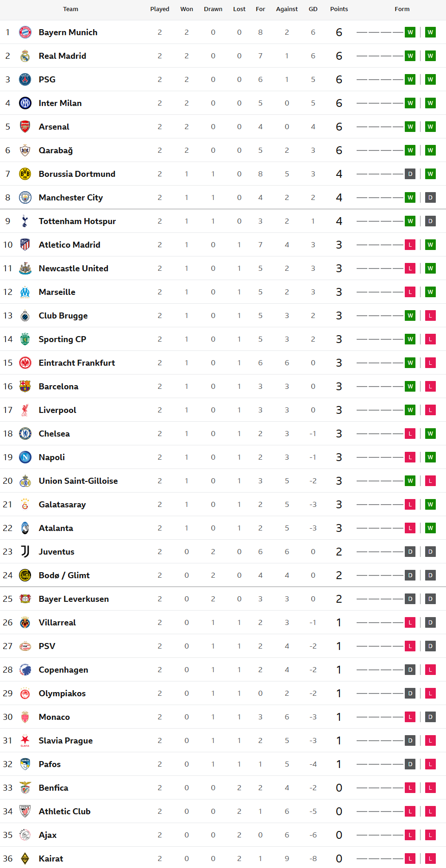Open the Bodø / Glimt team page
The width and height of the screenshot is (446, 868).
[64, 575]
